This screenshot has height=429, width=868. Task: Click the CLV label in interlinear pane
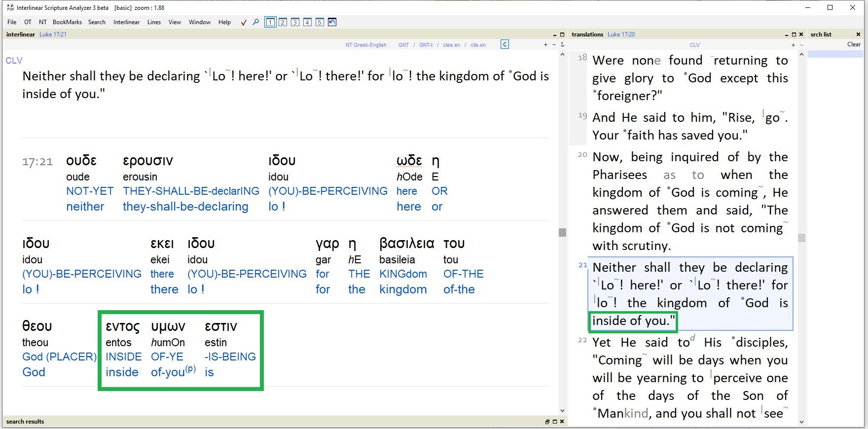(x=14, y=60)
